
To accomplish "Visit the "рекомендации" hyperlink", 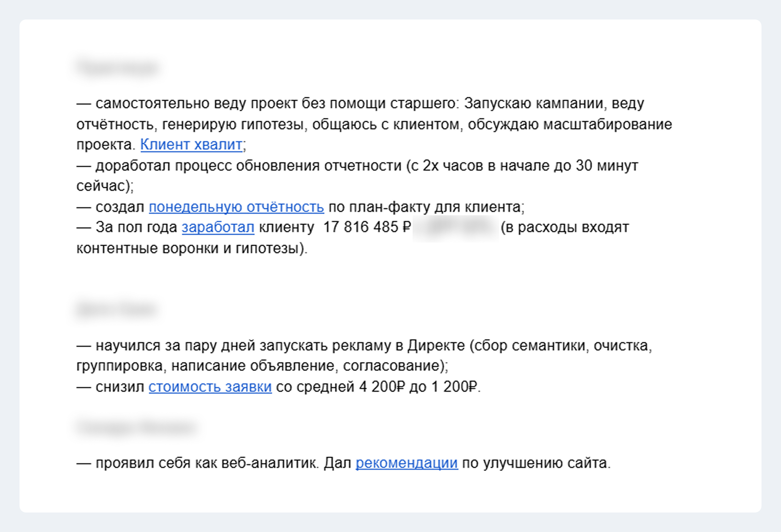I will click(x=407, y=463).
